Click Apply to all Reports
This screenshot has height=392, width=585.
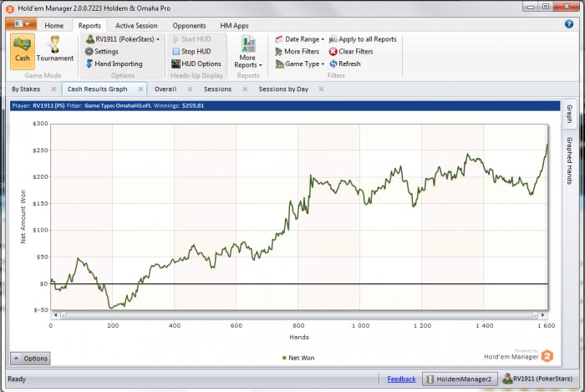pos(333,39)
